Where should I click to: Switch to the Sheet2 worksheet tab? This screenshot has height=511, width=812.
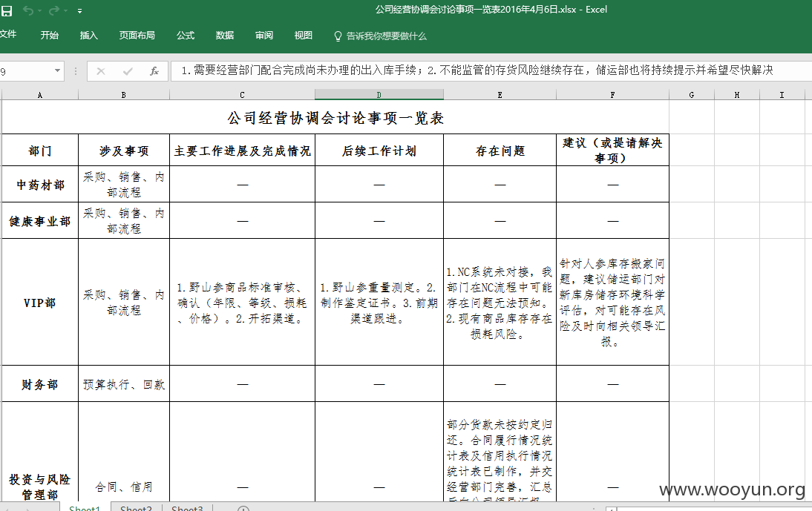[136, 507]
